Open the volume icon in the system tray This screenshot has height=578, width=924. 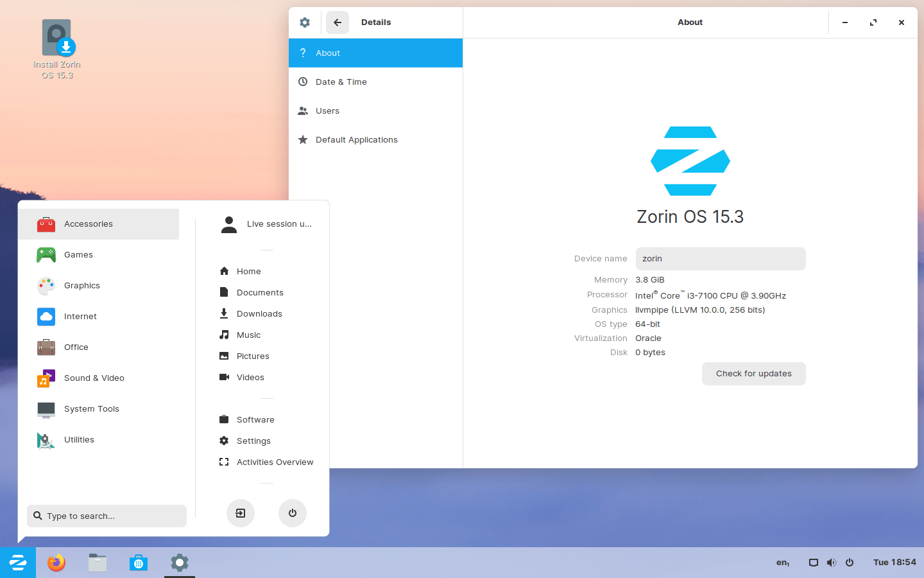click(x=831, y=563)
